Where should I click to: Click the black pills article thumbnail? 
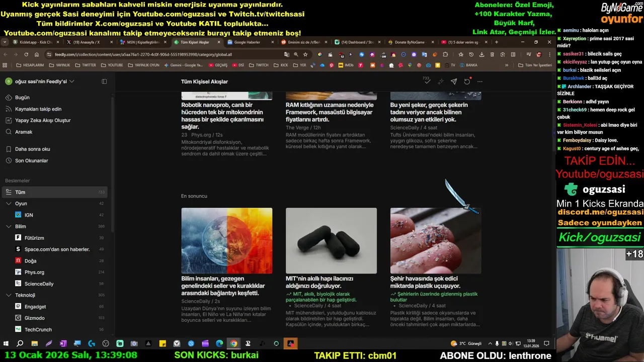coord(331,241)
